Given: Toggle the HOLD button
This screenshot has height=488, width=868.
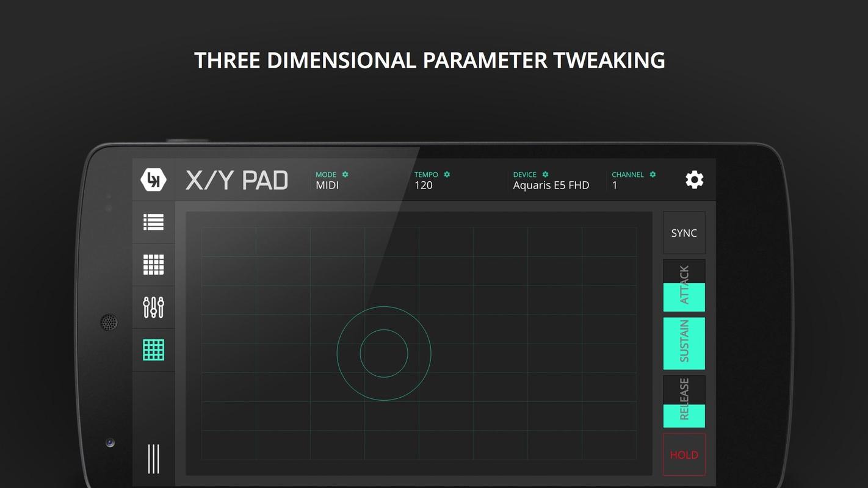Looking at the screenshot, I should (684, 454).
